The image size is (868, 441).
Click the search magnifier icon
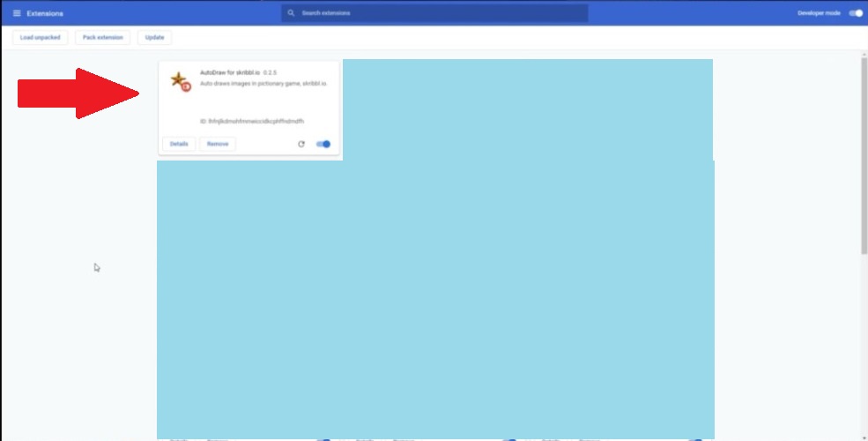(291, 12)
